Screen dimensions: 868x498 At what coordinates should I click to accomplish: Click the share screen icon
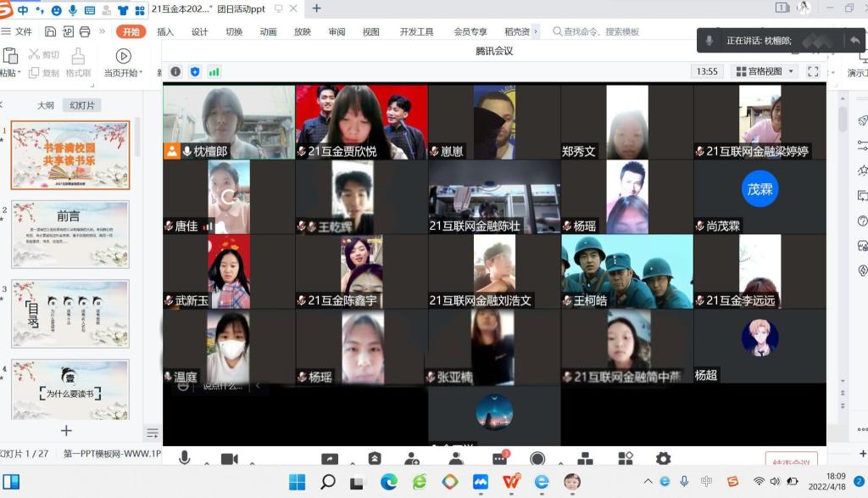coord(329,458)
